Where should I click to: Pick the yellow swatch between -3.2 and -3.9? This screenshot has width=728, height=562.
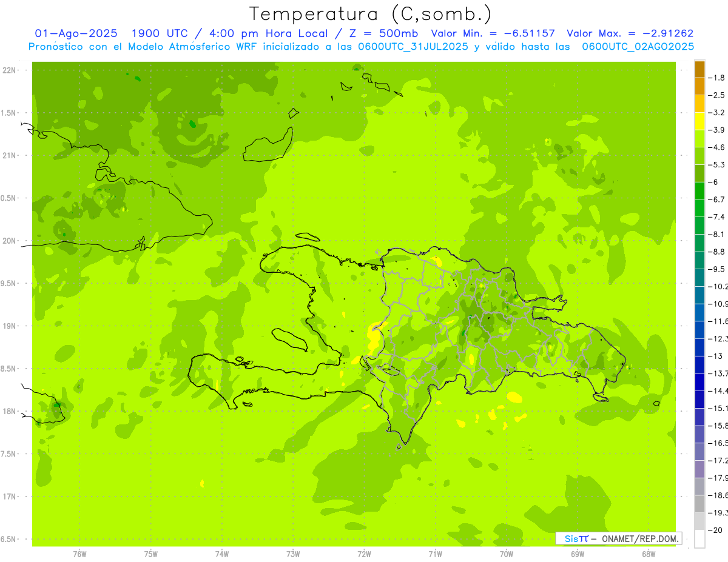699,121
